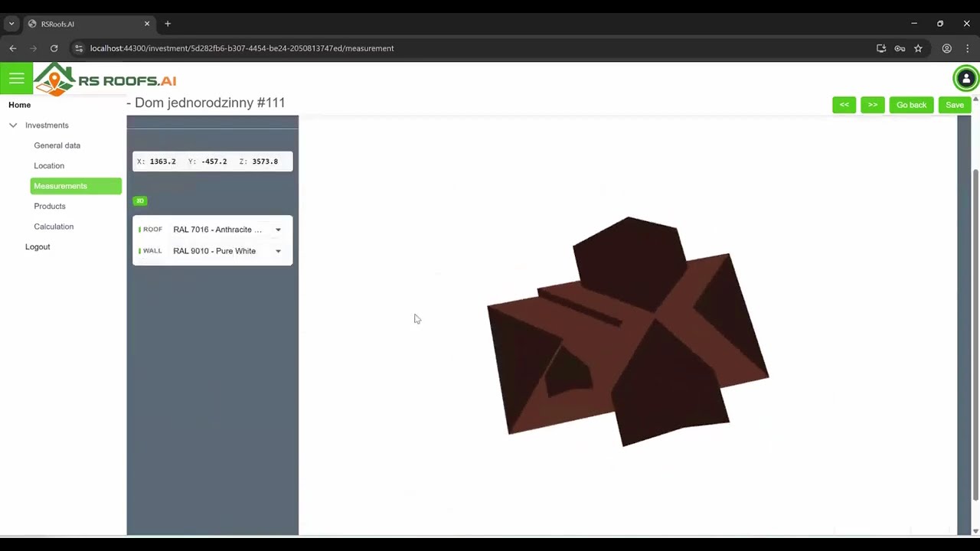Click the Dom jednorodzinny #111 title
The width and height of the screenshot is (980, 551).
206,103
